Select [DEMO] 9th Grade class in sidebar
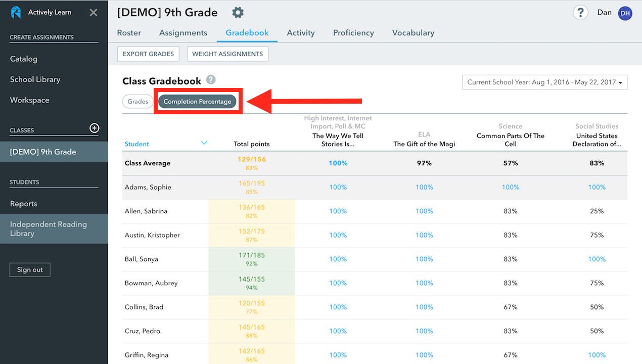This screenshot has width=642, height=364. coord(54,152)
